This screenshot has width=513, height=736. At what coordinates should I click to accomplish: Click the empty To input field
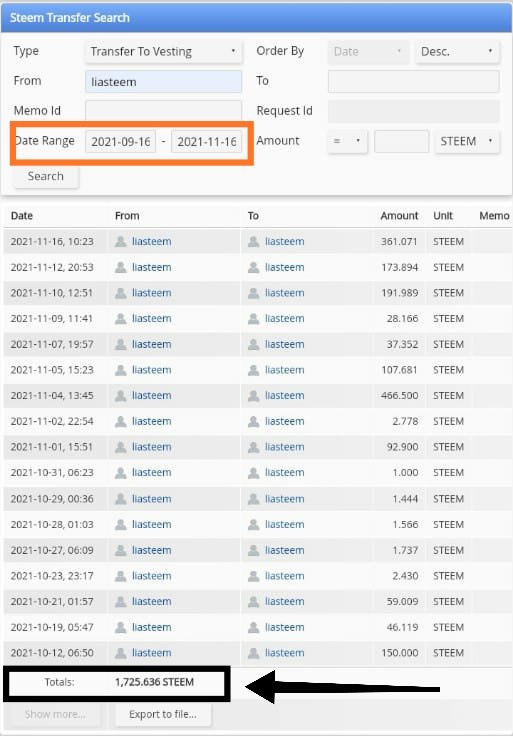[413, 82]
